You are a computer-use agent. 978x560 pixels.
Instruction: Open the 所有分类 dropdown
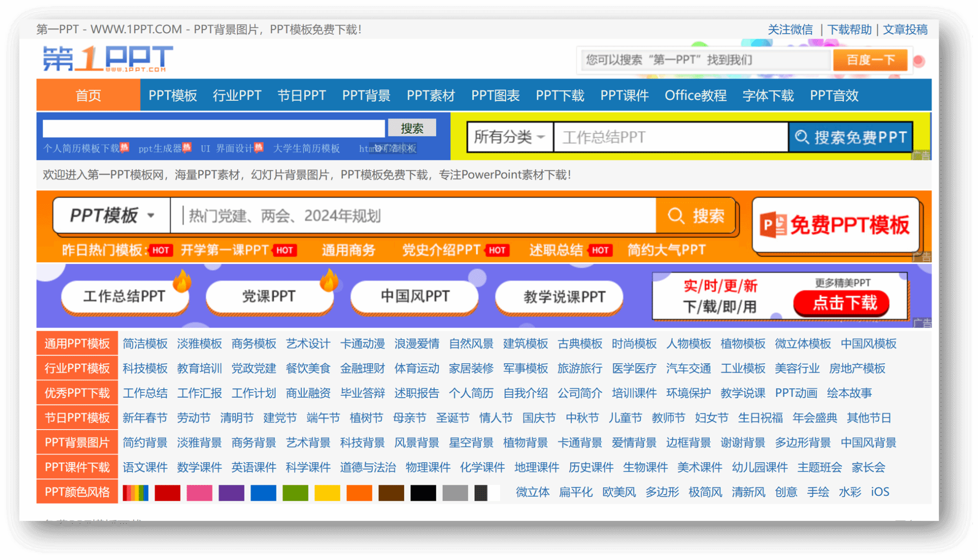tap(510, 137)
